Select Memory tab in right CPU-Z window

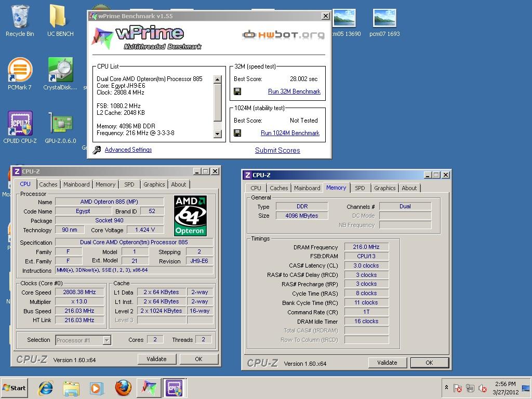click(x=336, y=188)
